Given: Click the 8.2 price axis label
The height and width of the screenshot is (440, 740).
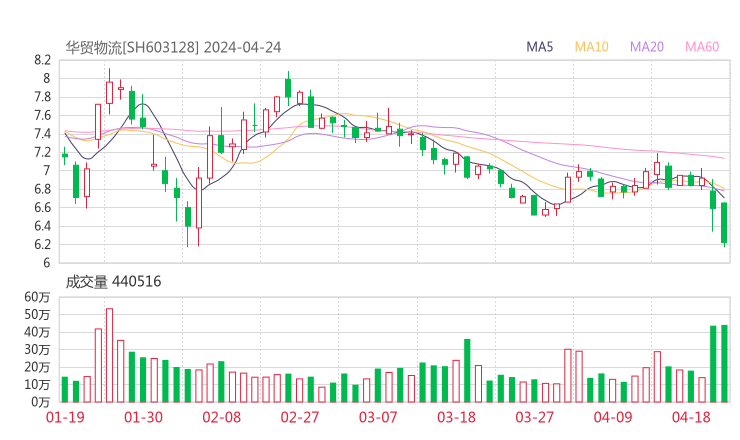Looking at the screenshot, I should pos(42,60).
